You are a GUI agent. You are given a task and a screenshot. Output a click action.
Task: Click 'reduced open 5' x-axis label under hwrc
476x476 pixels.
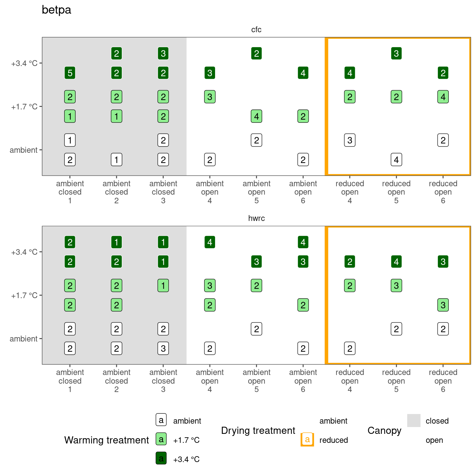396,381
